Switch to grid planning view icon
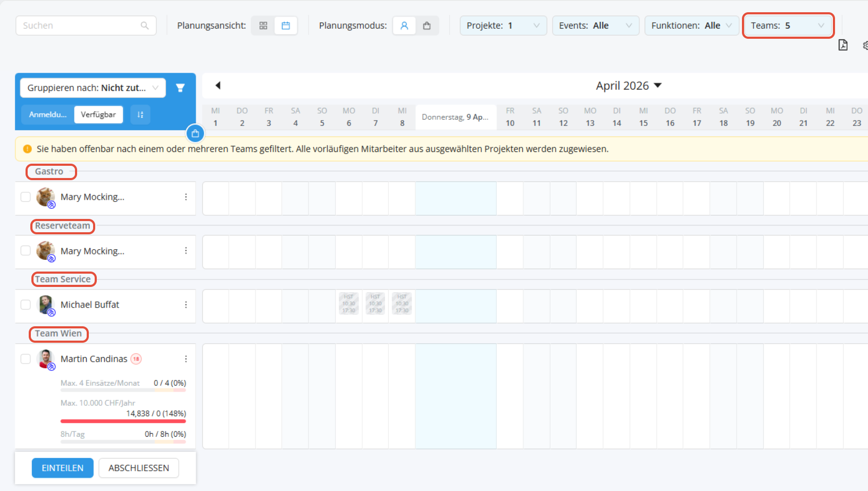868x491 pixels. (x=263, y=26)
